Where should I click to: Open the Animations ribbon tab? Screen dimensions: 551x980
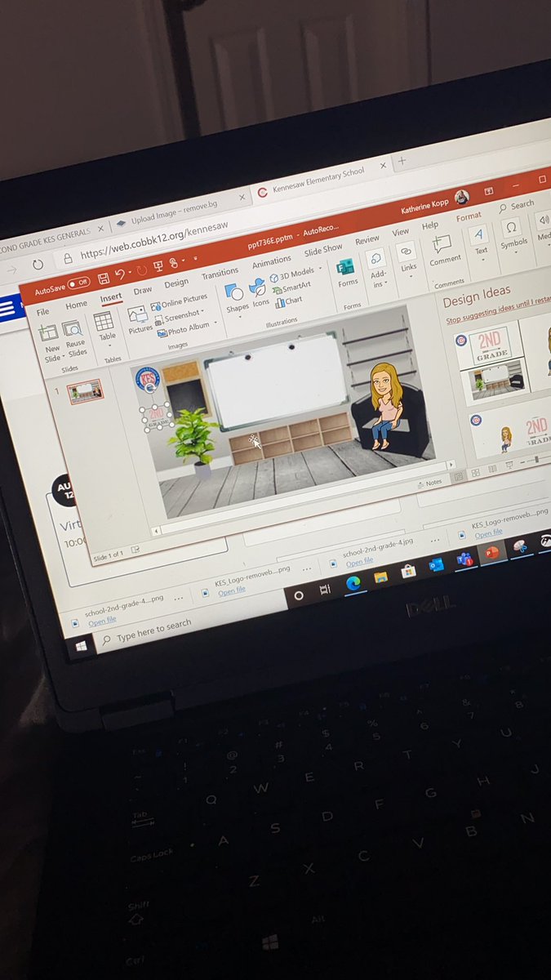click(x=272, y=262)
